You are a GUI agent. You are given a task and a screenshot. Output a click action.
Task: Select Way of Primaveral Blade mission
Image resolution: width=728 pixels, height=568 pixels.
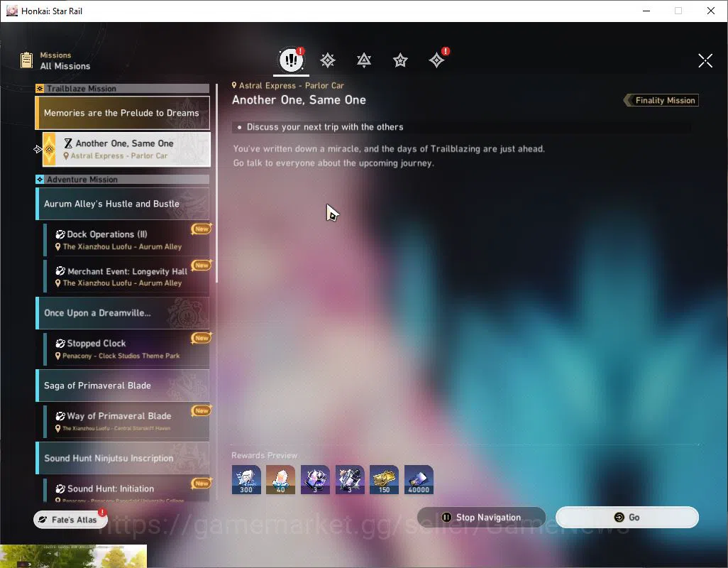126,422
